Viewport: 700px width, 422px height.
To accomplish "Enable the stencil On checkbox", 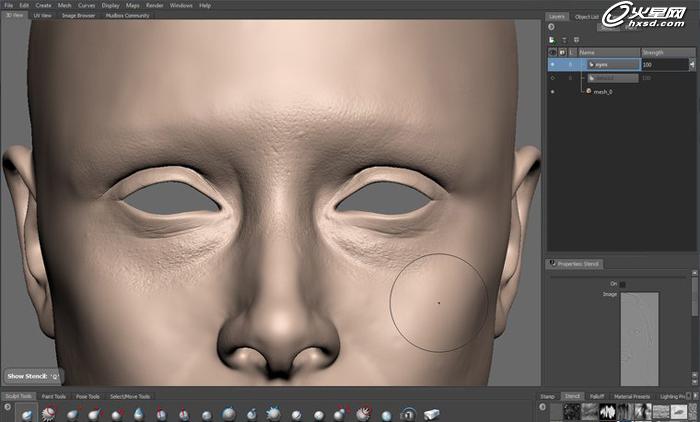I will [622, 284].
